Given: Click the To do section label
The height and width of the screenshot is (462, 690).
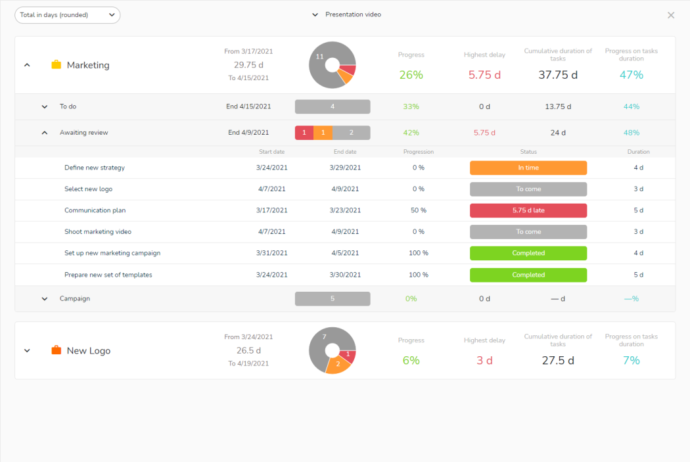Looking at the screenshot, I should tap(68, 106).
